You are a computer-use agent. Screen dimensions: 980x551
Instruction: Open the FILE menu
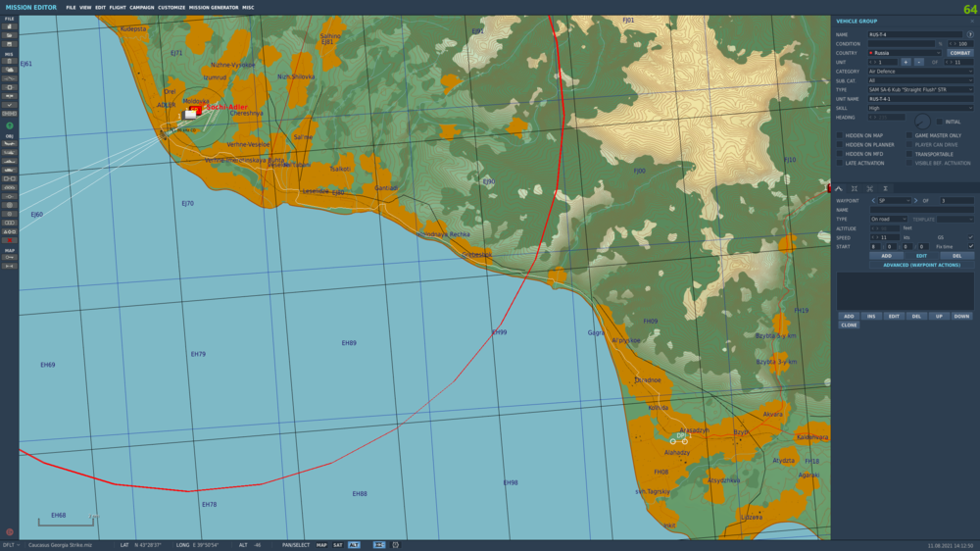pyautogui.click(x=71, y=8)
